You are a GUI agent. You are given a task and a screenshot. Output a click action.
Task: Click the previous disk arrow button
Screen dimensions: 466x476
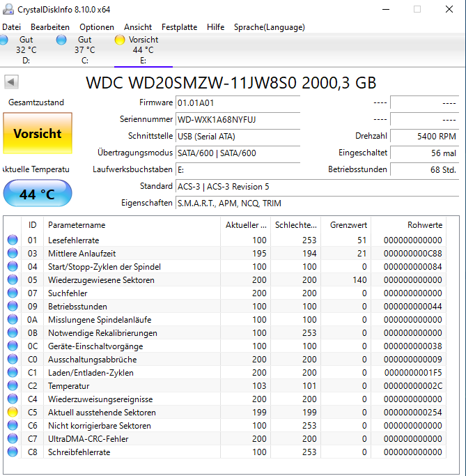[12, 82]
